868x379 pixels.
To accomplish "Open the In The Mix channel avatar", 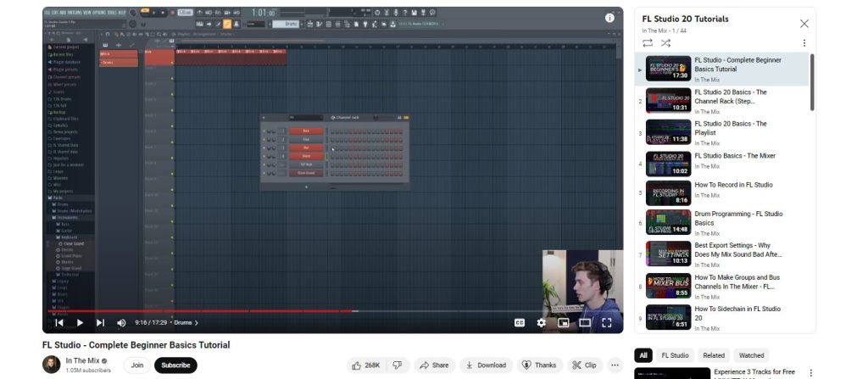I will click(x=52, y=365).
